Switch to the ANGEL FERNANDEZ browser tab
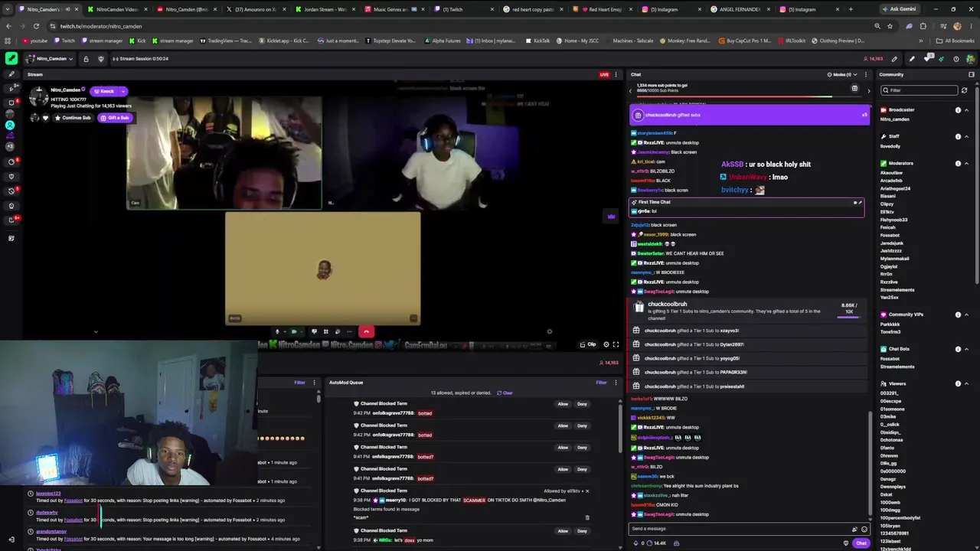This screenshot has height=551, width=980. 740,9
